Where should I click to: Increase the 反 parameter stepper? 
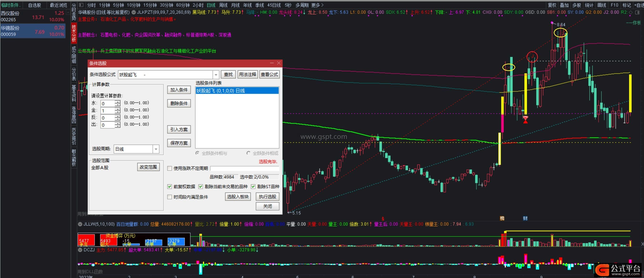pyautogui.click(x=118, y=116)
